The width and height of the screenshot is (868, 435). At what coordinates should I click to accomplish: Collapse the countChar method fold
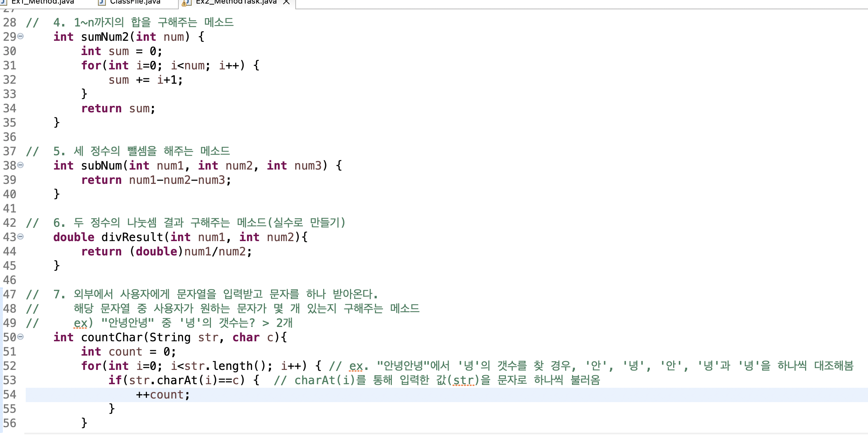pyautogui.click(x=21, y=337)
